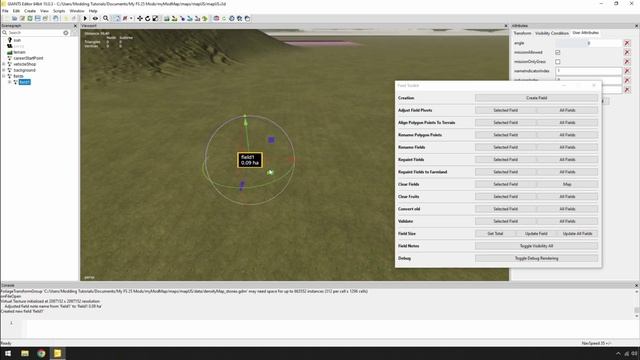Align Polygon Points To Terrain for All Fields

tap(567, 122)
